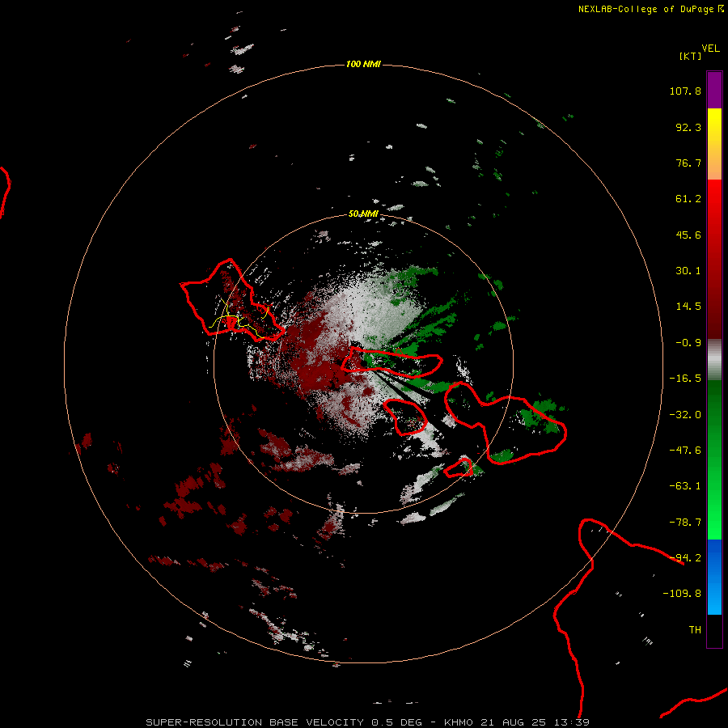This screenshot has width=728, height=728.
Task: Pick the purple segment of the velocity scale
Action: pos(714,90)
